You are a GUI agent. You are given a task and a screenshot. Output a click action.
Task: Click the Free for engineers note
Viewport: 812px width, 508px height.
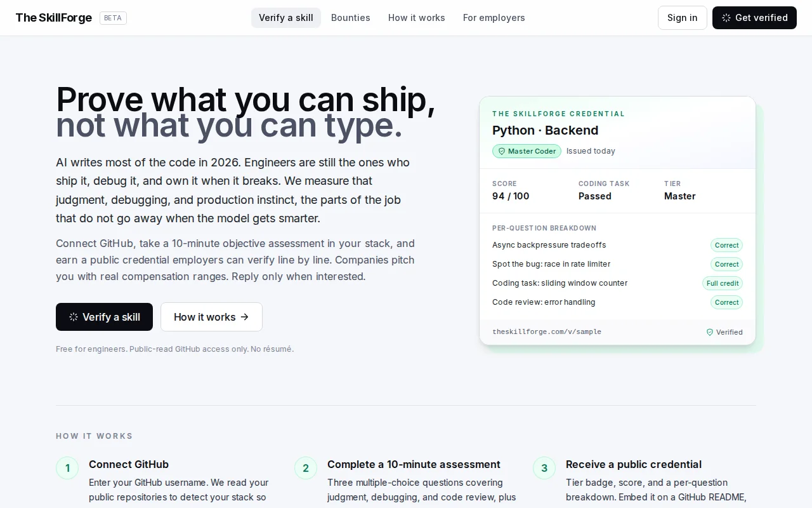click(x=174, y=349)
